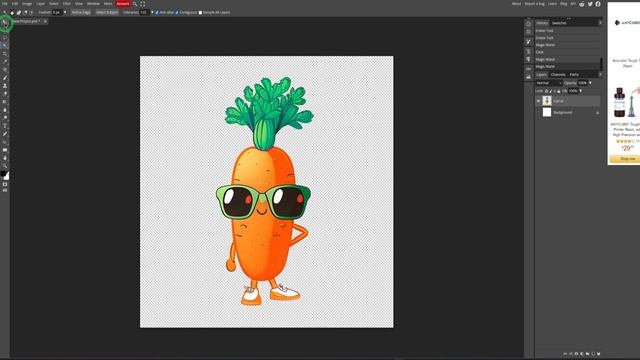Screen dimensions: 640x360
Task: Click the new layer icon at panel bottom
Action: point(593,354)
